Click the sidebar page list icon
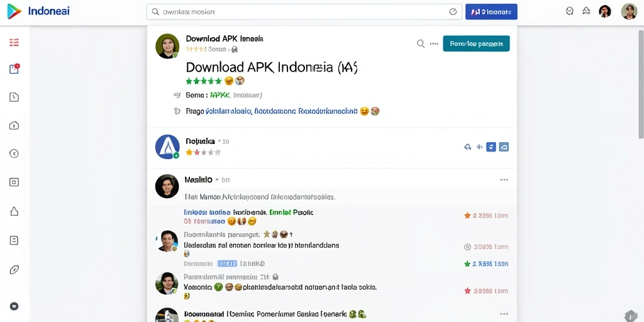 point(14,240)
